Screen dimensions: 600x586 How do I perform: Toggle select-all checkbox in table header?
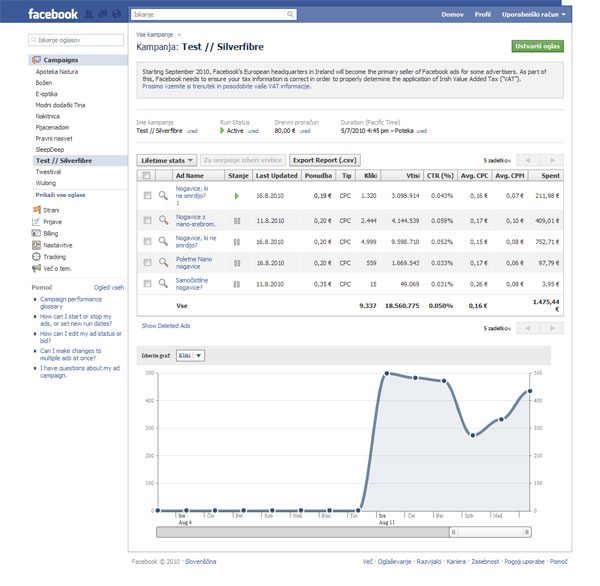(x=146, y=175)
